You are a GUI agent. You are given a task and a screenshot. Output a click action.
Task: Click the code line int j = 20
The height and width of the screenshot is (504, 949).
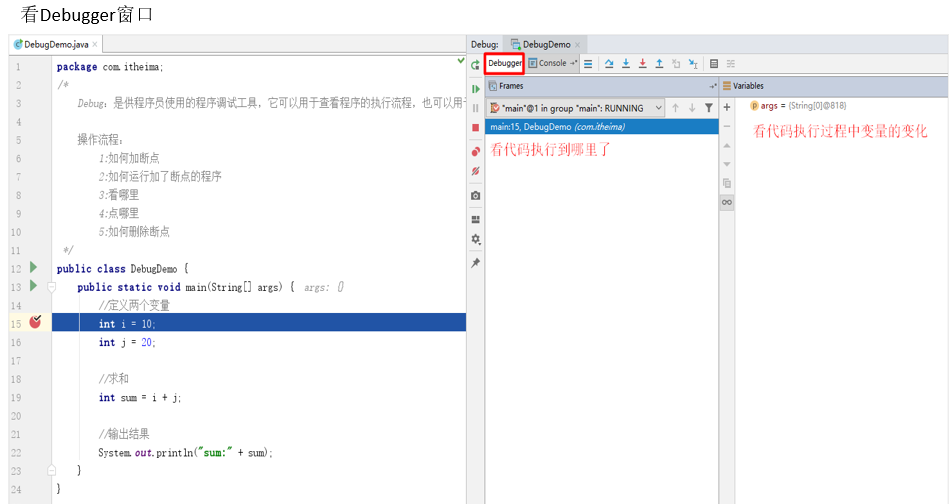(127, 342)
